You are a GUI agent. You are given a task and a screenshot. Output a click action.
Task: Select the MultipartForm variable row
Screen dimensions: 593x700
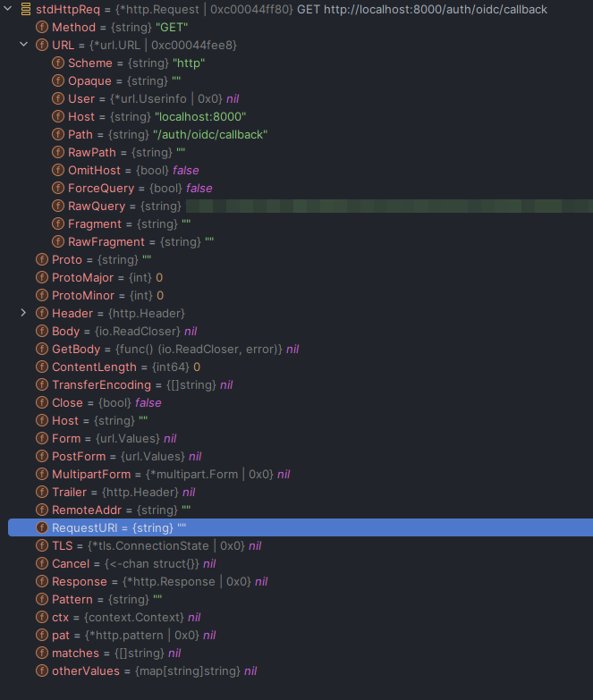170,474
